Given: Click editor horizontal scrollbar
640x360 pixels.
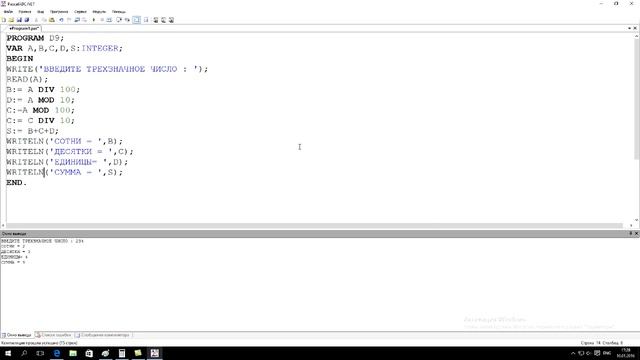Looking at the screenshot, I should click(x=314, y=225).
